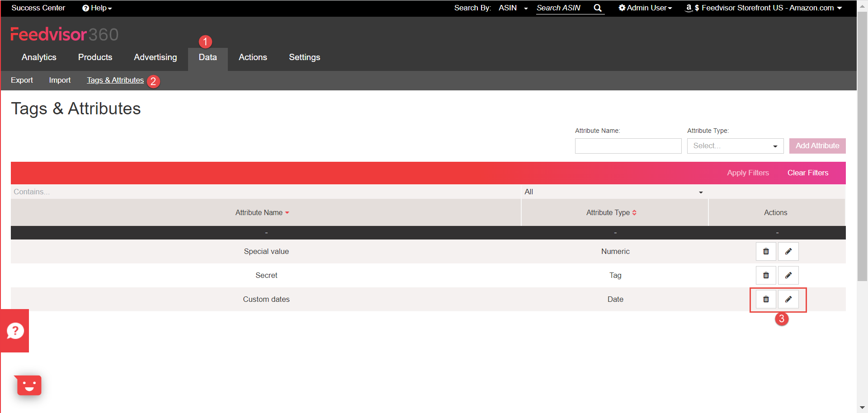Edit the Custom dates attribute
The image size is (868, 413).
coord(788,299)
